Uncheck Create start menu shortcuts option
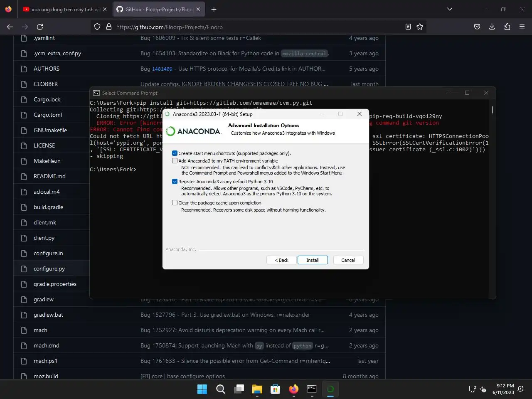Image resolution: width=532 pixels, height=399 pixels. pyautogui.click(x=175, y=153)
